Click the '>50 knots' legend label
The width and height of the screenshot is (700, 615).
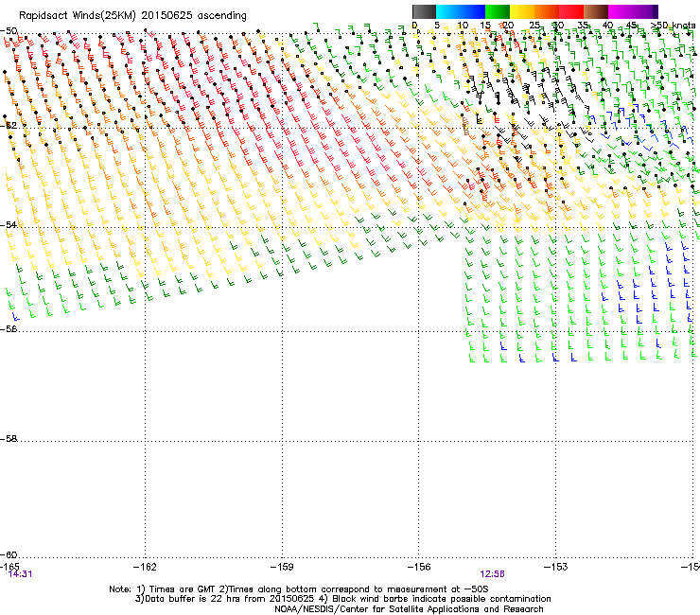click(x=673, y=26)
